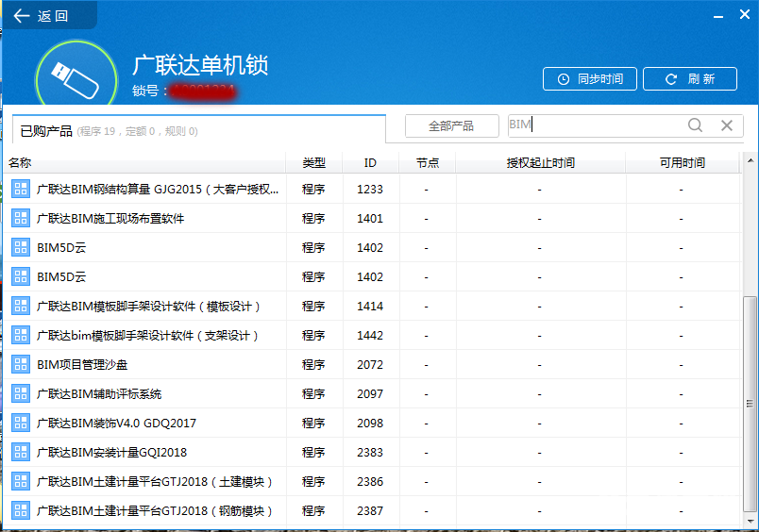The height and width of the screenshot is (532, 759).
Task: Select 广联达BIM装饰V4.0 GDQ2017 name
Action: coord(117,424)
